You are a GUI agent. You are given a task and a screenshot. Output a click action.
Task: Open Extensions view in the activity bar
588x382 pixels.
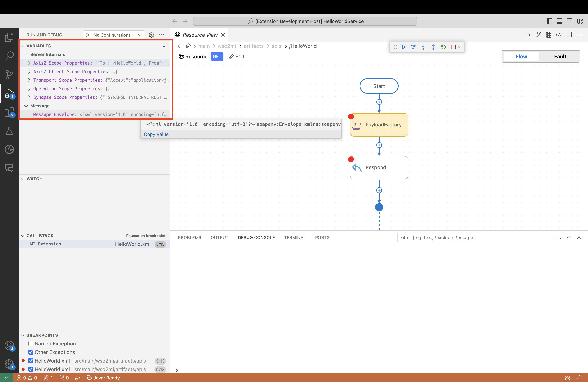9,112
